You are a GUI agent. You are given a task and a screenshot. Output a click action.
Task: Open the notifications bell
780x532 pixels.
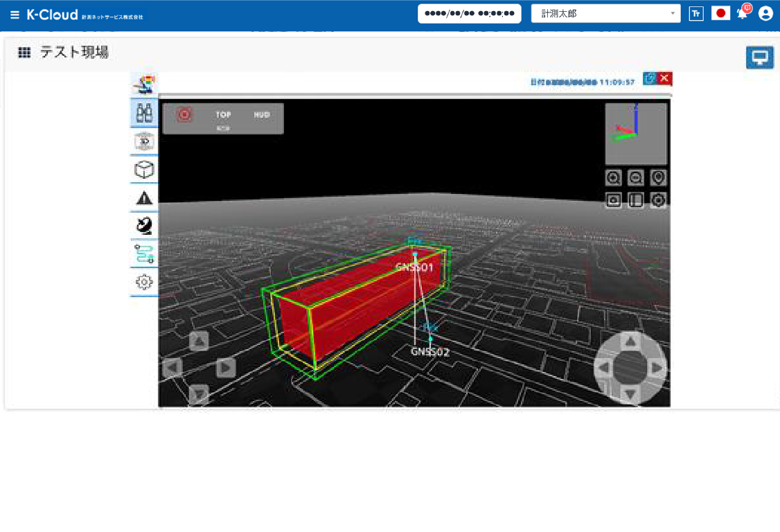click(743, 14)
